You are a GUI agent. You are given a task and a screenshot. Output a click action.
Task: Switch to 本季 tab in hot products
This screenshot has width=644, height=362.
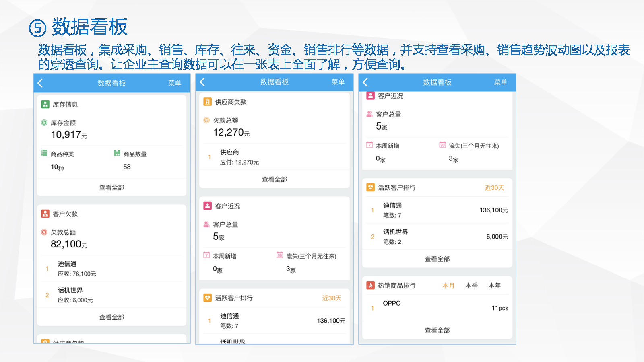(x=471, y=286)
